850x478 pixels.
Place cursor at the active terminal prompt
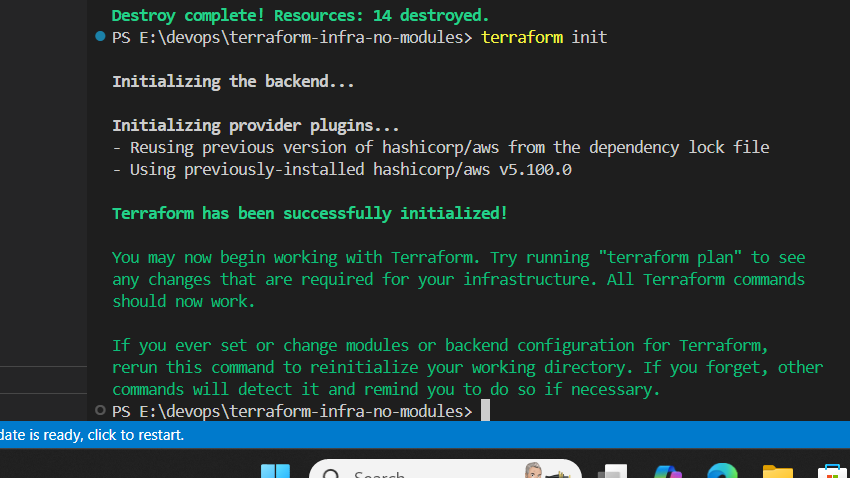coord(485,411)
